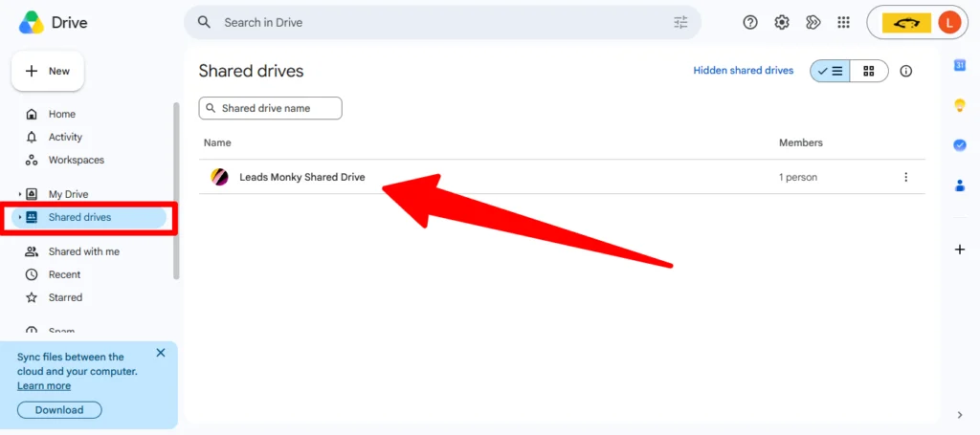The height and width of the screenshot is (435, 980).
Task: View details info icon
Action: (x=905, y=71)
